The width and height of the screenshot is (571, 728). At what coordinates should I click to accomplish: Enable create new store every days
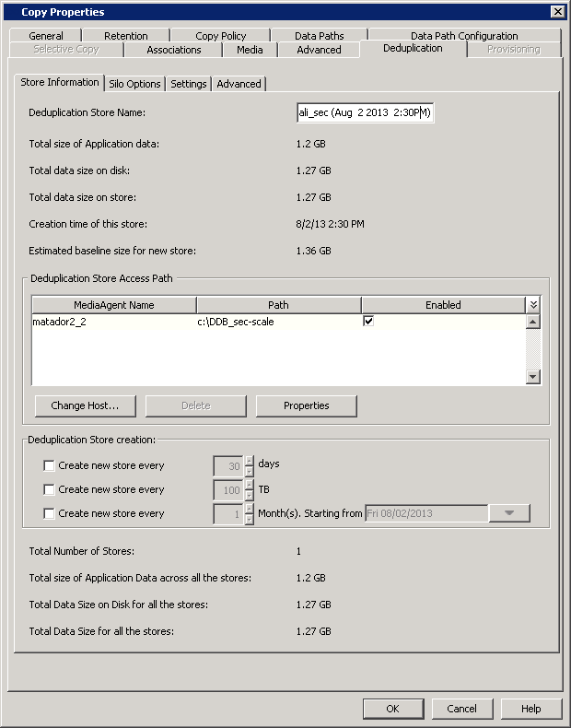(49, 465)
